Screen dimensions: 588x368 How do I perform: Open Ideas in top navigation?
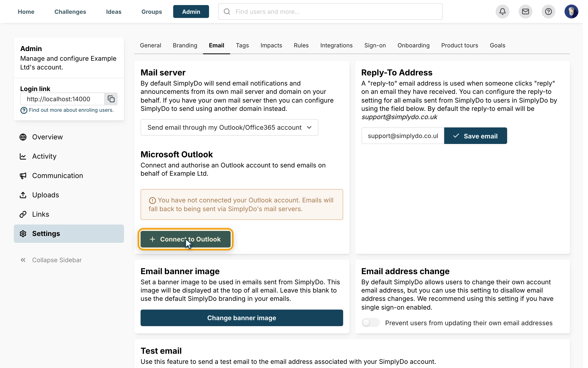[x=114, y=11]
